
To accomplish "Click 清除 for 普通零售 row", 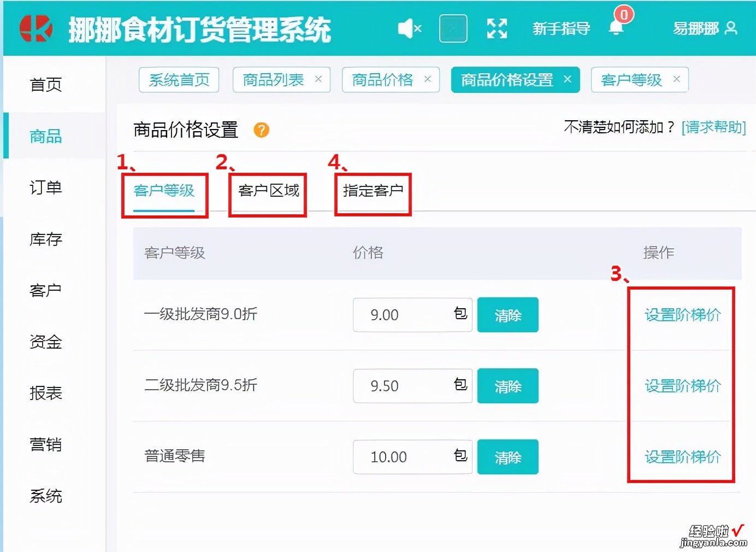I will tap(508, 457).
